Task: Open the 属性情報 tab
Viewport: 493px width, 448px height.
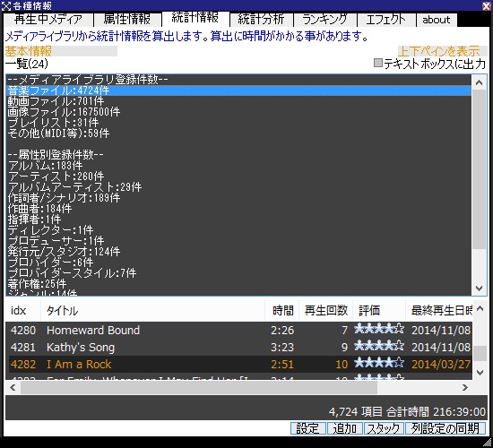Action: tap(127, 20)
